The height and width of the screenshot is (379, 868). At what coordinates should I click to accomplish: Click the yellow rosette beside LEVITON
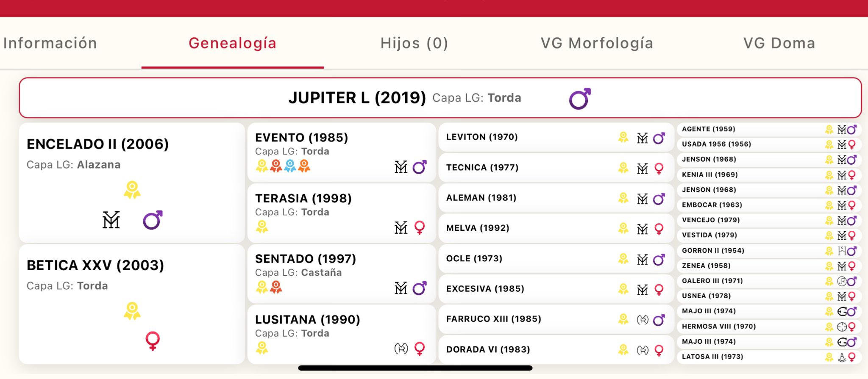pyautogui.click(x=623, y=137)
